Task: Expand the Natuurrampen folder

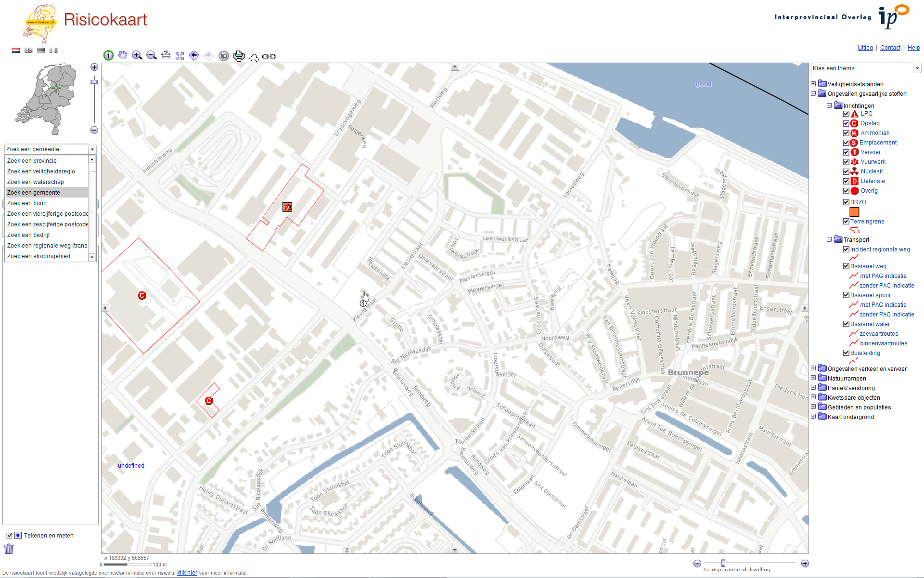Action: click(x=813, y=378)
